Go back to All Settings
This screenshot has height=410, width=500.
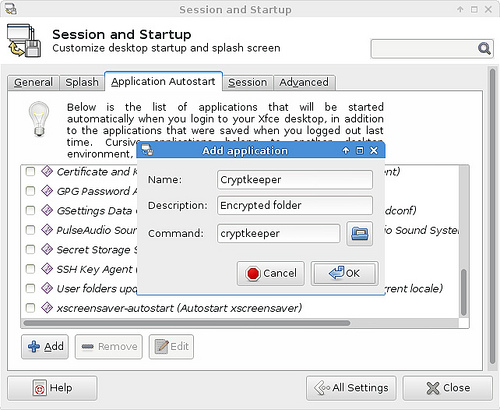[x=351, y=388]
